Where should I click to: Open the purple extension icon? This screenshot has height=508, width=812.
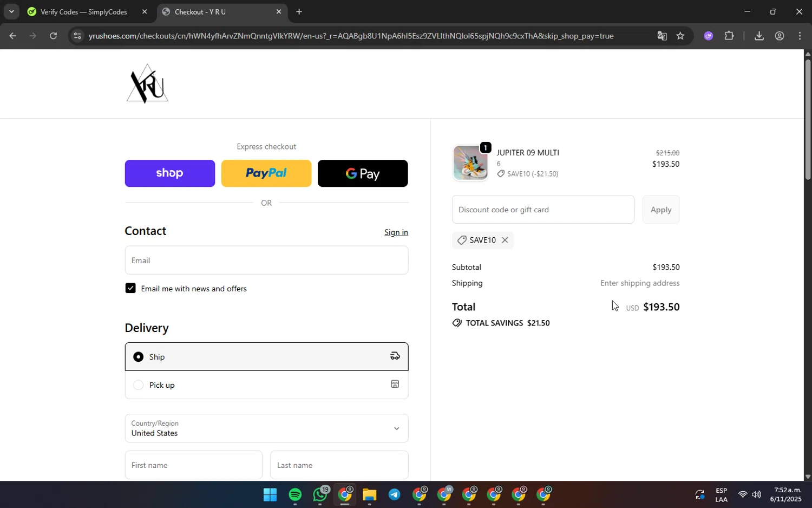[709, 36]
